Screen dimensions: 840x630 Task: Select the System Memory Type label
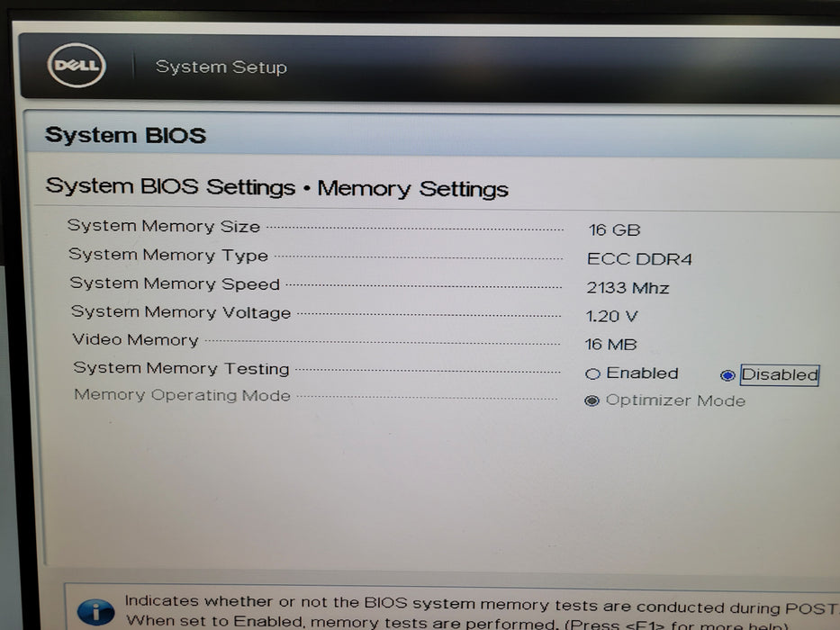pos(168,256)
